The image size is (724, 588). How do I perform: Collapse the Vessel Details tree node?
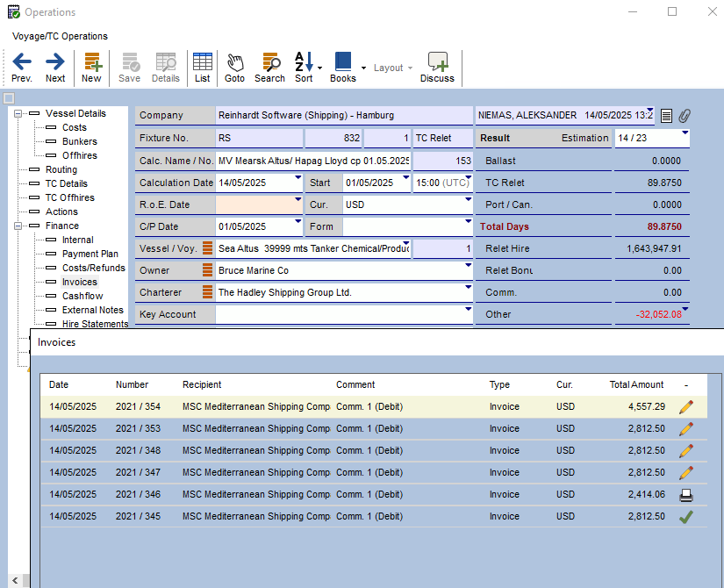(18, 113)
